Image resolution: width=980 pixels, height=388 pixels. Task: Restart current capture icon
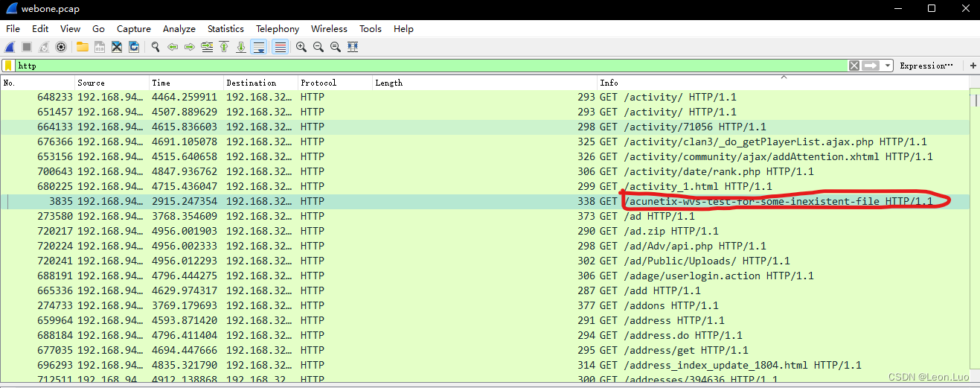click(x=44, y=47)
